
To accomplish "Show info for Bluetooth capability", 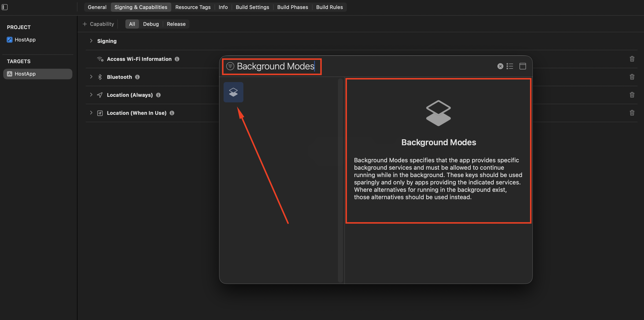I will point(137,77).
